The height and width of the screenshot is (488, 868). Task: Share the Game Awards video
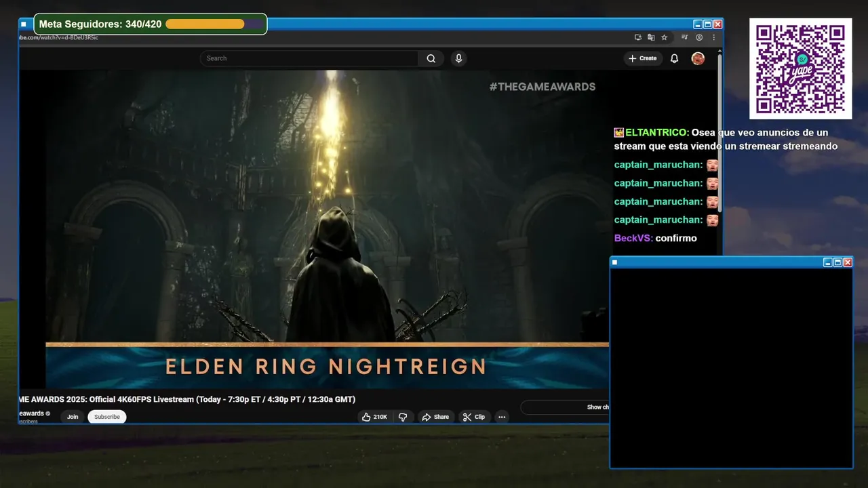(x=435, y=417)
